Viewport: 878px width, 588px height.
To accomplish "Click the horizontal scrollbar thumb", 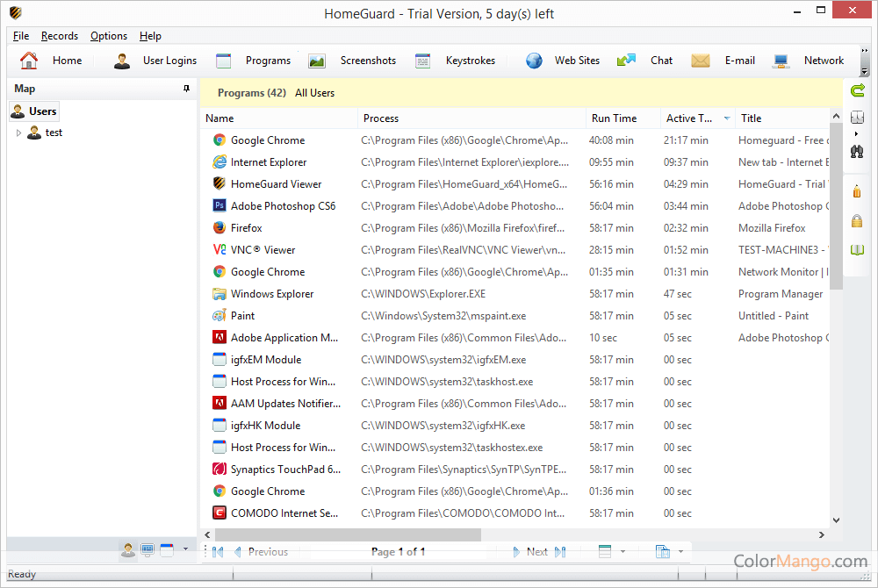I will (348, 534).
